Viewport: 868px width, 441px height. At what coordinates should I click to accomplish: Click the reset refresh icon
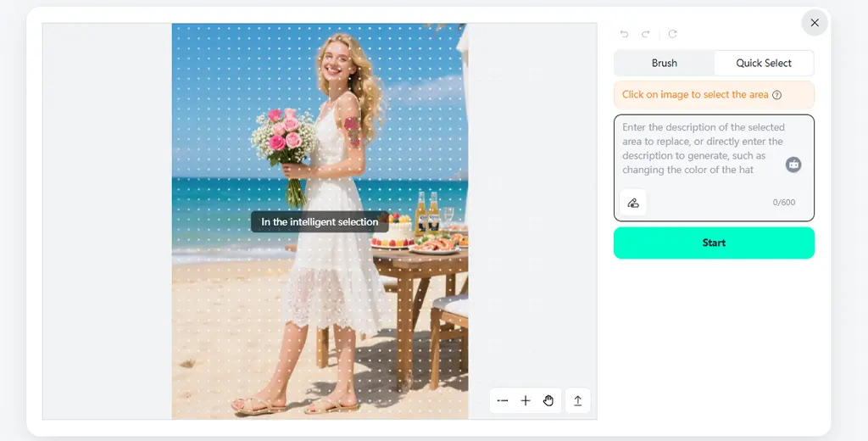tap(672, 34)
